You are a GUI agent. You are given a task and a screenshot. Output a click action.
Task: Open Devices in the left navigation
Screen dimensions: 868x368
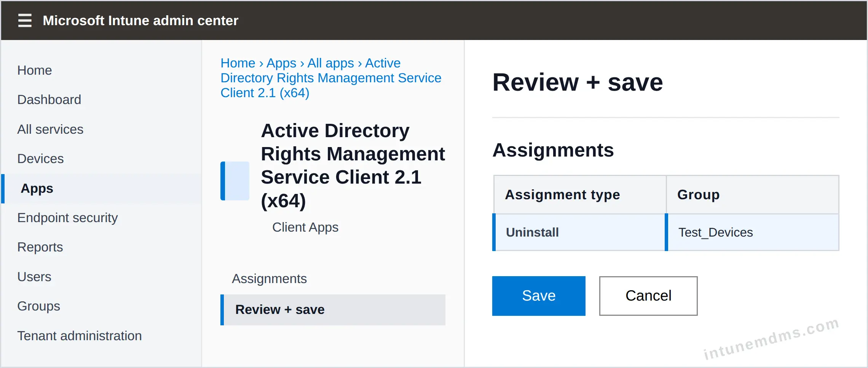(40, 159)
